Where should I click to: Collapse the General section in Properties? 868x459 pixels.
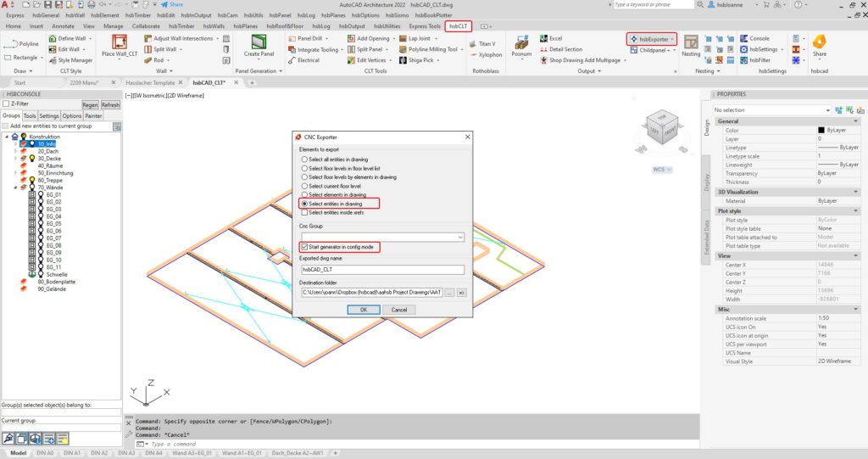click(856, 121)
